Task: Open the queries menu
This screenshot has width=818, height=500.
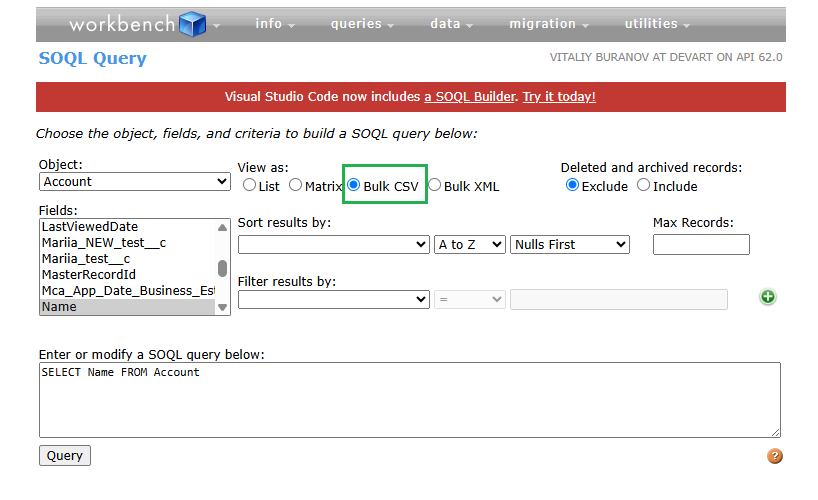Action: (362, 24)
